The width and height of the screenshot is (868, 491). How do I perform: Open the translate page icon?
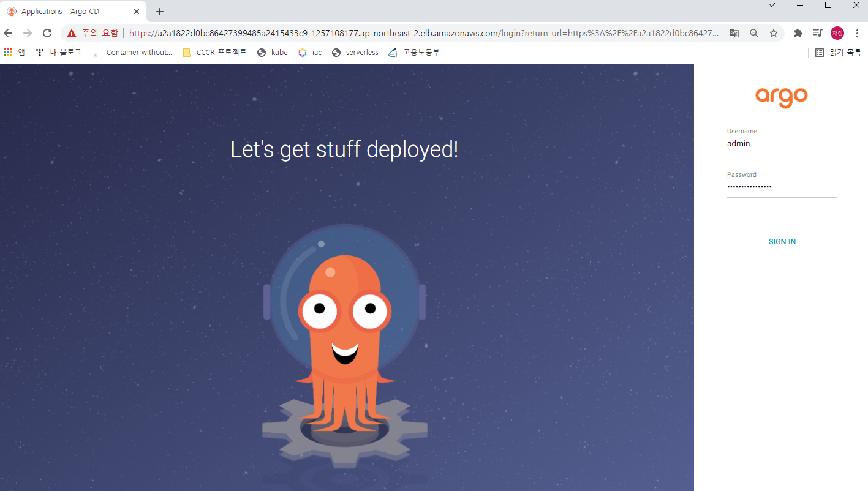pos(734,33)
